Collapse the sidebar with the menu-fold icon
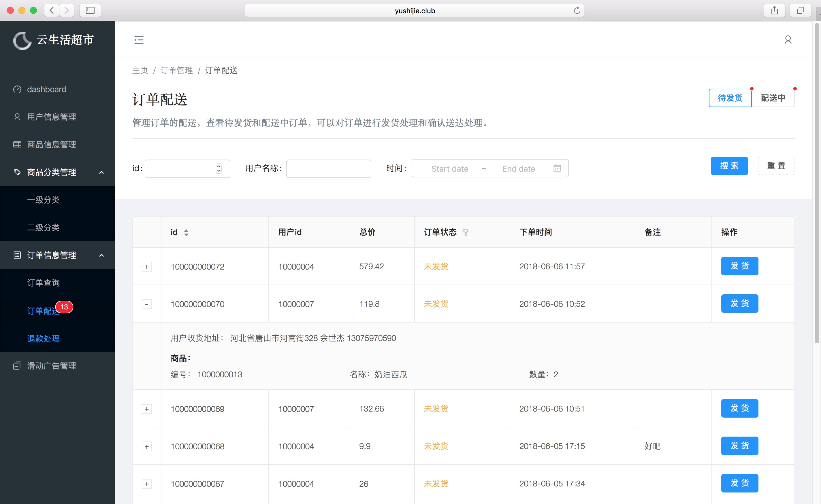821x504 pixels. pos(139,40)
